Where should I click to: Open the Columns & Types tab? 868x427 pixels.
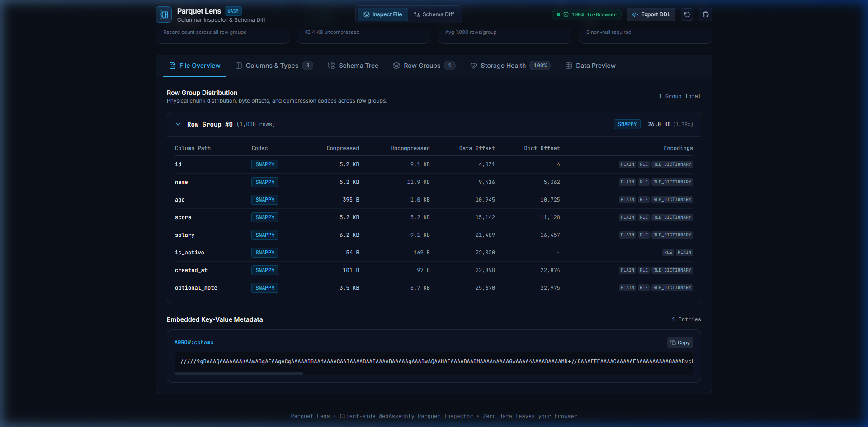coord(274,66)
